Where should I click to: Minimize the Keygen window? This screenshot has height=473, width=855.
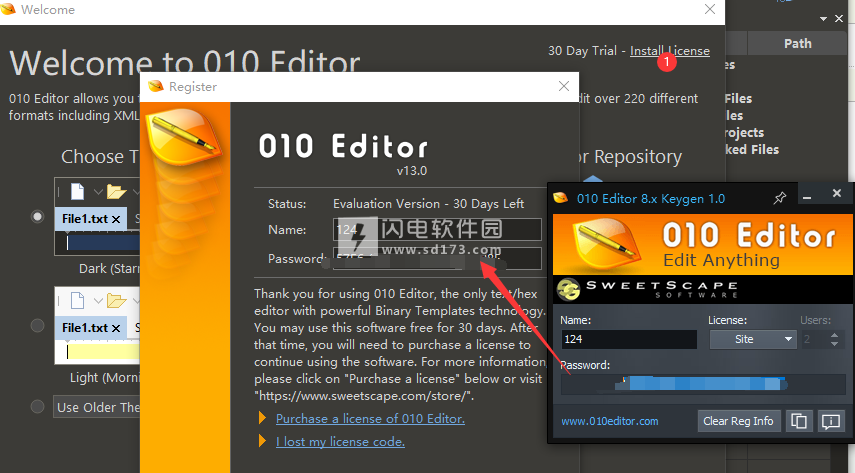[808, 195]
